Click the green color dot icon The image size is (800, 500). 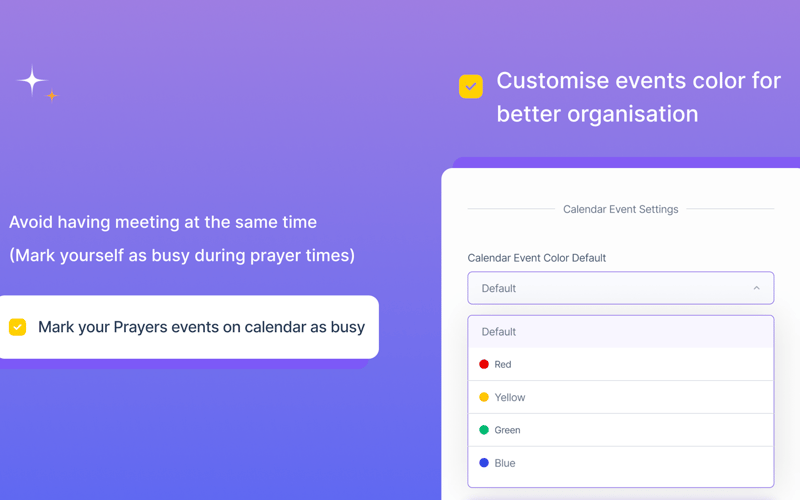pos(484,430)
